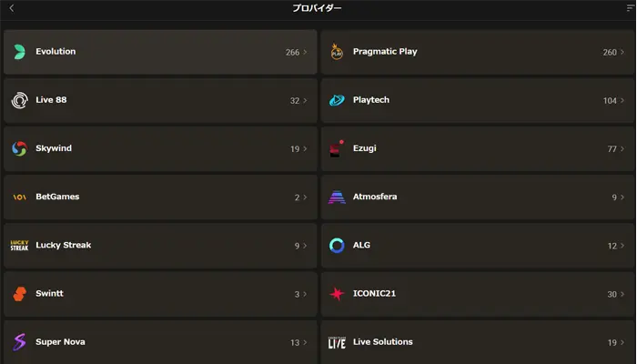Click the Skywind colorful swirl logo

[19, 148]
